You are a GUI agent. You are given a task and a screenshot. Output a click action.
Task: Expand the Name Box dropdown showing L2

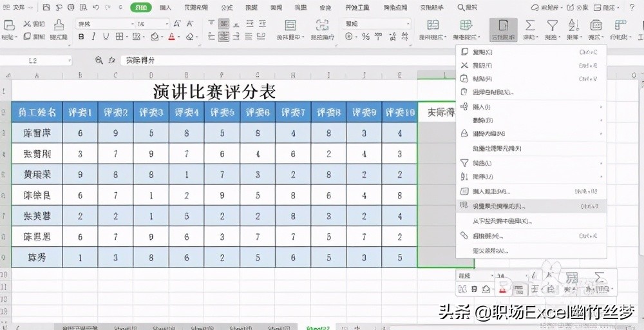click(70, 61)
